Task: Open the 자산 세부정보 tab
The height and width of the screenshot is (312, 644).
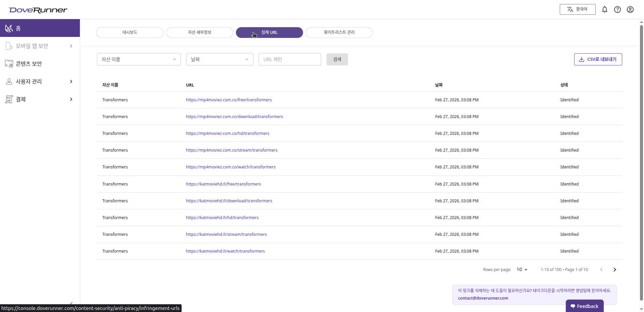Action: tap(199, 33)
